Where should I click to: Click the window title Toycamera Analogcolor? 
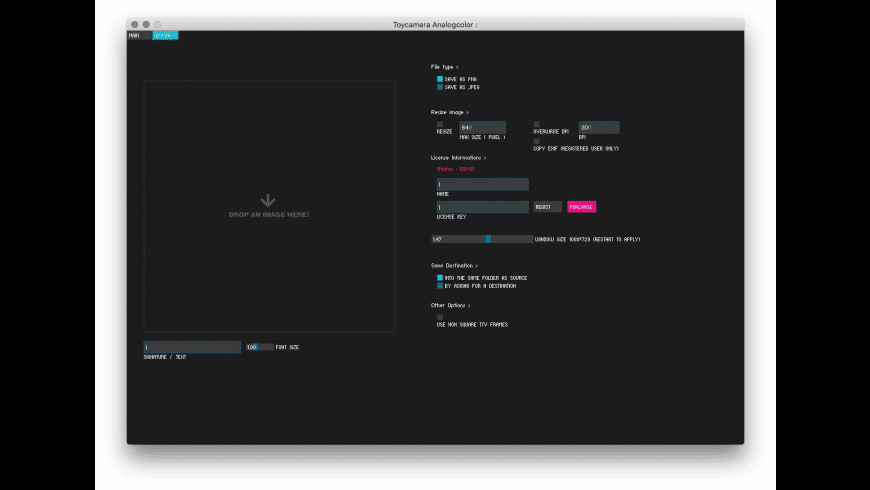tap(435, 24)
